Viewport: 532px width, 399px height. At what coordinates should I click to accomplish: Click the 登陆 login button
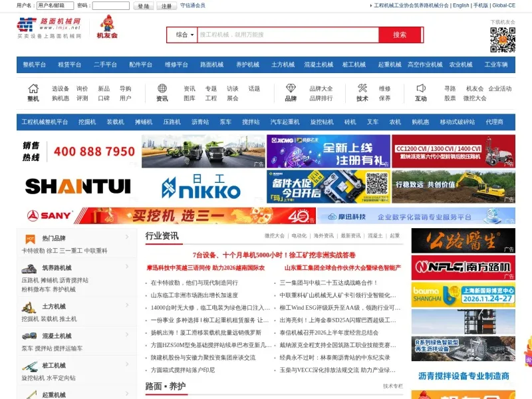[144, 6]
